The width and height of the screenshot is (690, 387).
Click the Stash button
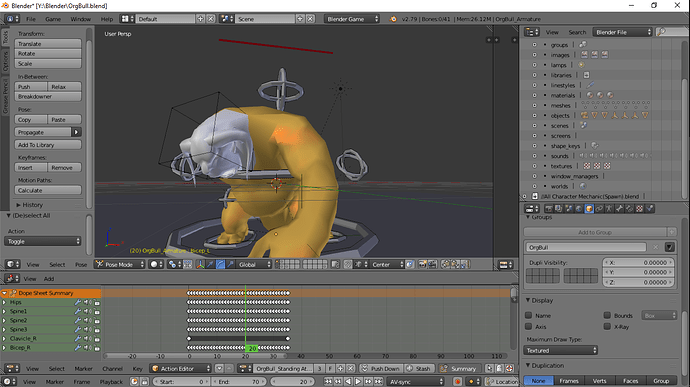[419, 369]
